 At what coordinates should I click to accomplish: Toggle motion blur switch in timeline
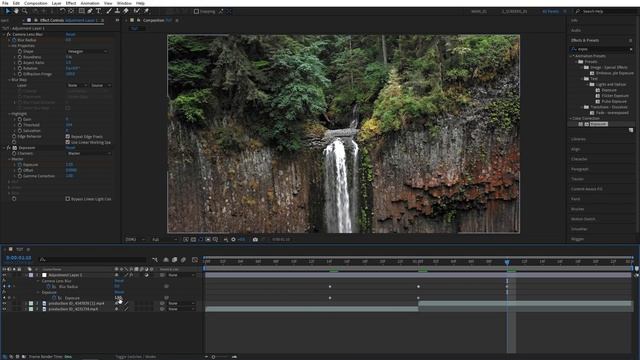coord(183,260)
